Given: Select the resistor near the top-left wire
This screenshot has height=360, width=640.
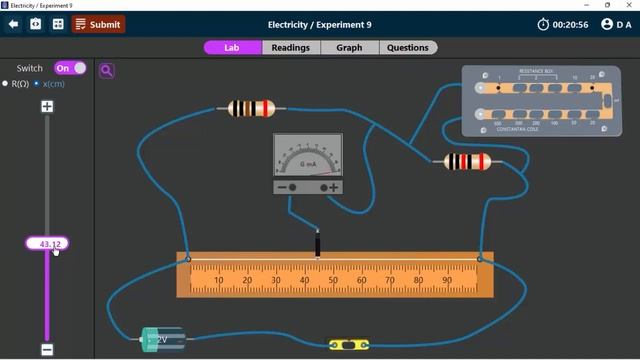Looking at the screenshot, I should [251, 109].
